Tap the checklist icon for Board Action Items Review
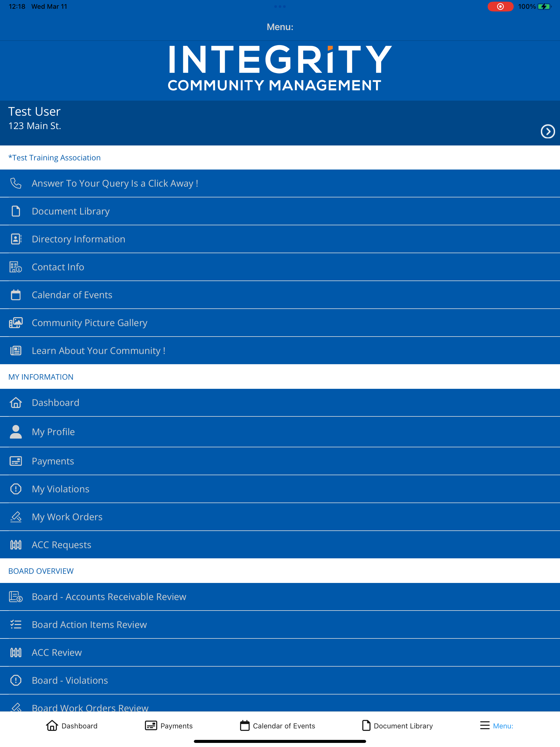The height and width of the screenshot is (747, 560). pyautogui.click(x=16, y=625)
